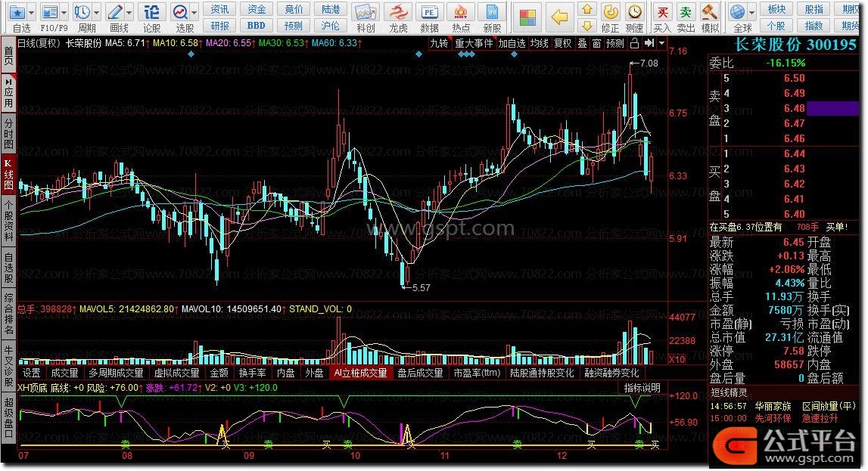Switch to 综合排名 sidebar tab

point(8,315)
